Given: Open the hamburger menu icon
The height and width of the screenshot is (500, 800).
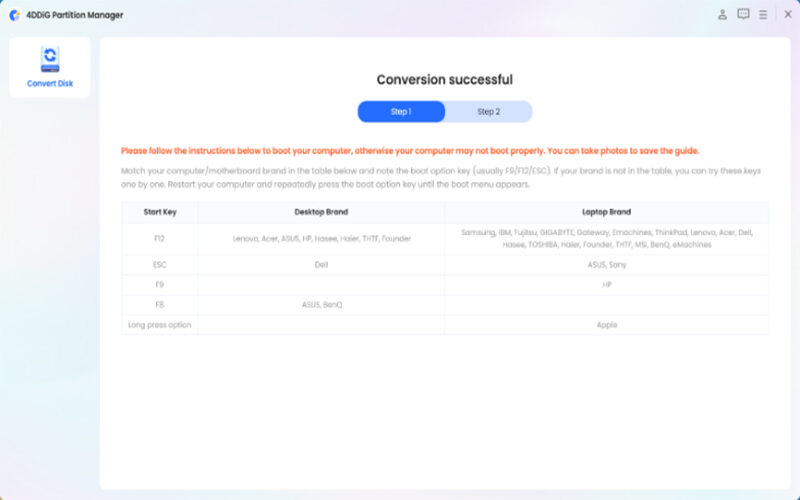Looking at the screenshot, I should tap(763, 14).
